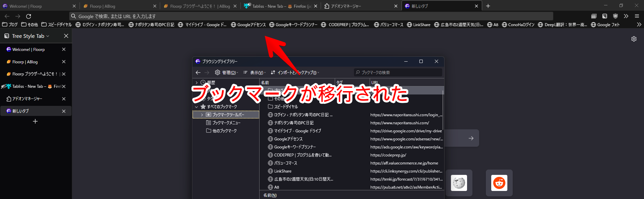Screen dimensions: 644x199
Task: Open a new tab from the tab strip plus
Action: [488, 6]
